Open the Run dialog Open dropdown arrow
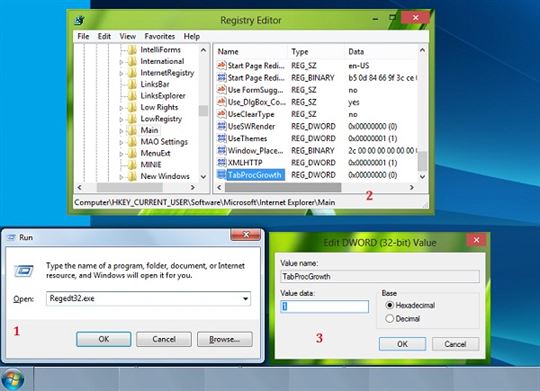Viewport: 540px width, 391px height. (x=245, y=299)
